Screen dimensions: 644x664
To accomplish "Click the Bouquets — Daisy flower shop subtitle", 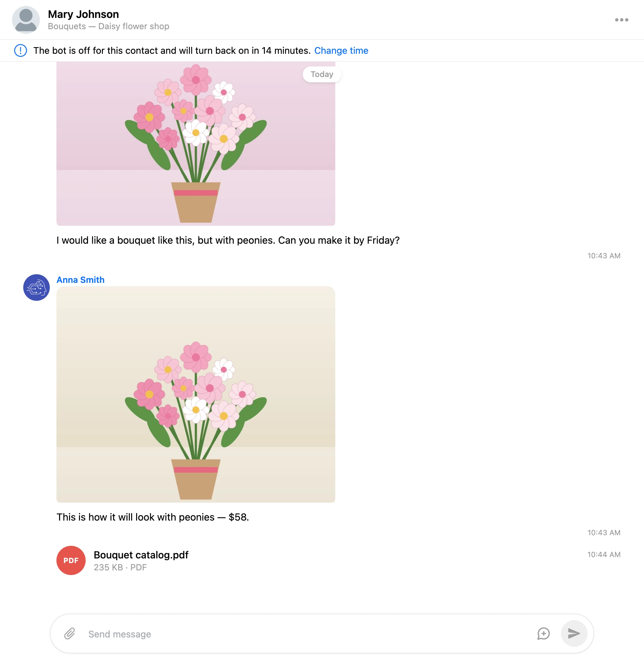I will click(x=109, y=27).
